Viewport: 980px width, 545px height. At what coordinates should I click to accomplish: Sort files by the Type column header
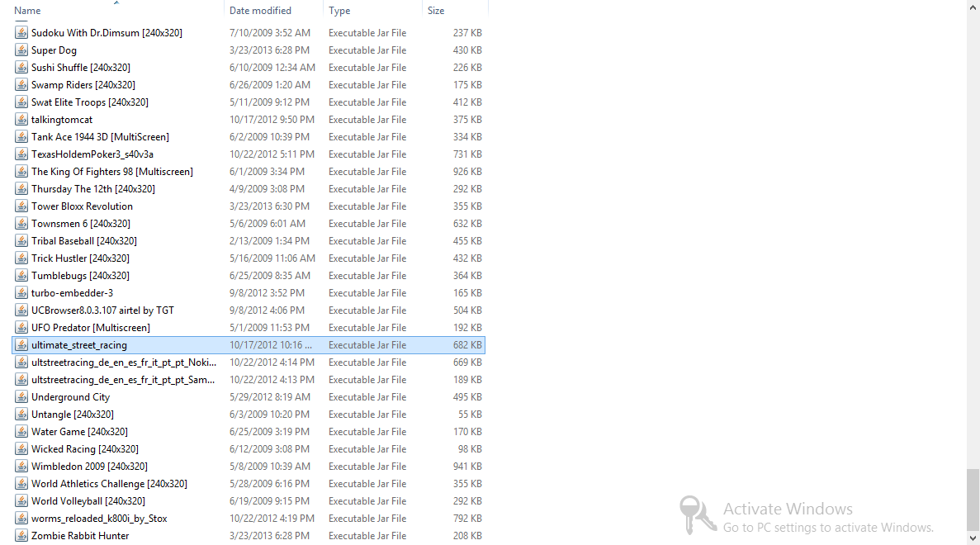tap(339, 11)
